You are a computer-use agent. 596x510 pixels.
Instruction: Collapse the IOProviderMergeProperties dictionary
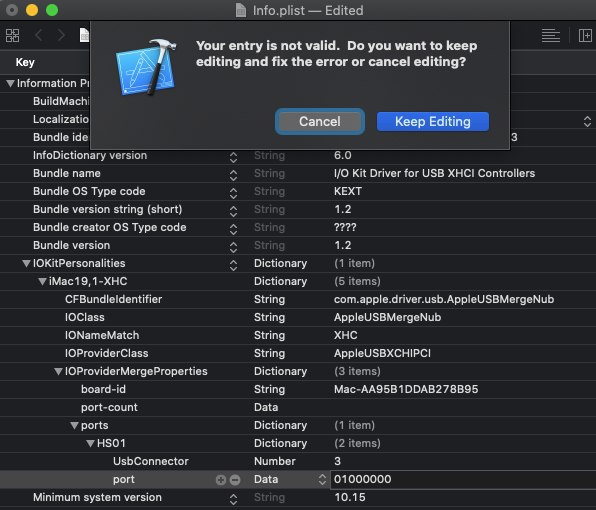(x=58, y=371)
